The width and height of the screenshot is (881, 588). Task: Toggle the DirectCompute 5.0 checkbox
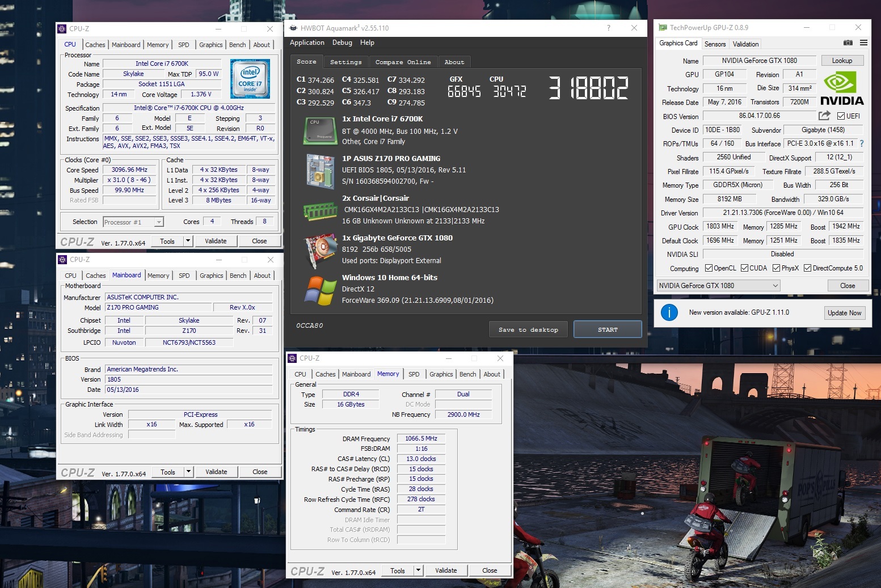point(807,268)
